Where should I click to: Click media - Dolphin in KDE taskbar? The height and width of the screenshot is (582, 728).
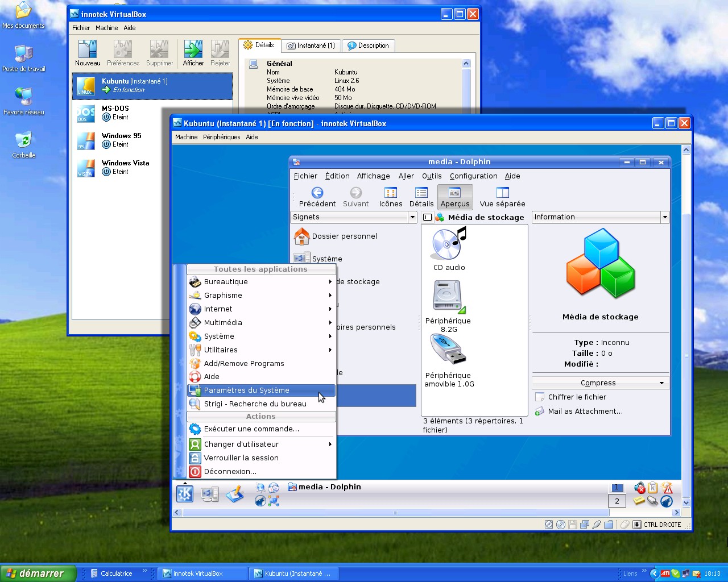[x=324, y=487]
